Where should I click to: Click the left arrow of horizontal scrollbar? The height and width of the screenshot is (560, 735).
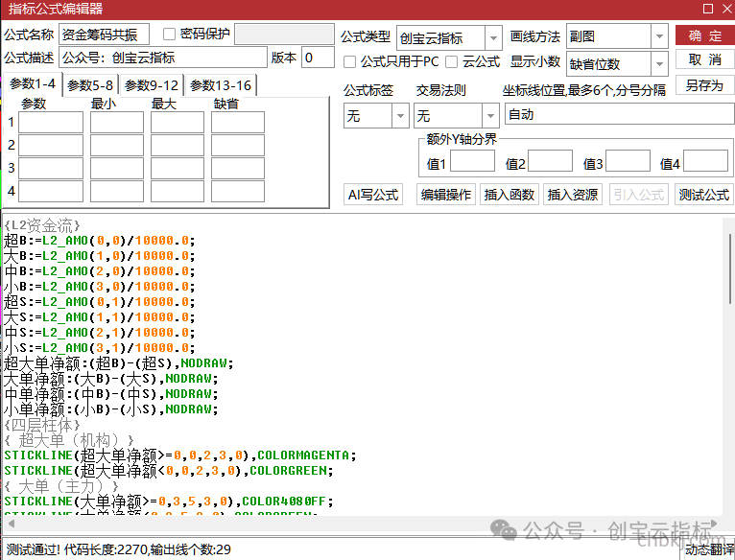(12, 524)
